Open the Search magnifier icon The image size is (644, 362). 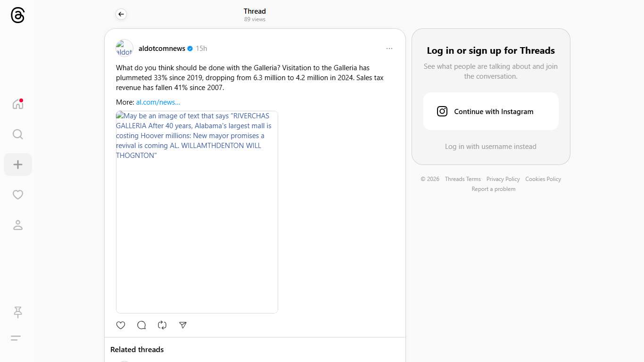click(x=18, y=134)
